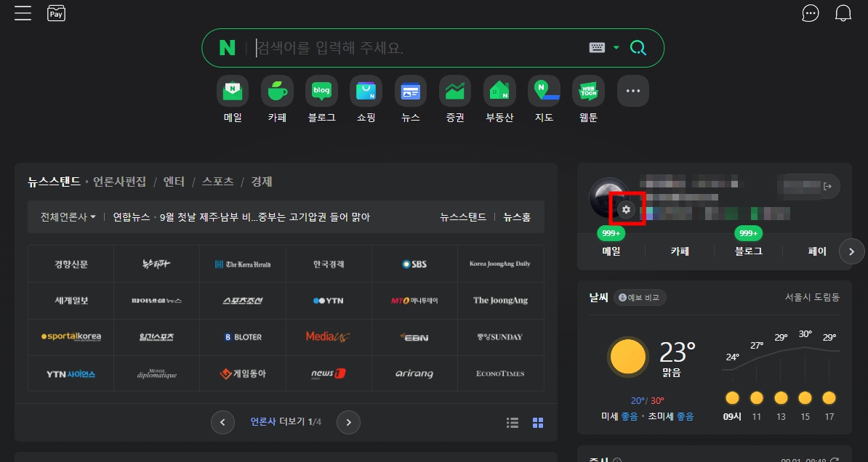
Task: Open the 웹툰 shortcut icon
Action: coord(588,91)
